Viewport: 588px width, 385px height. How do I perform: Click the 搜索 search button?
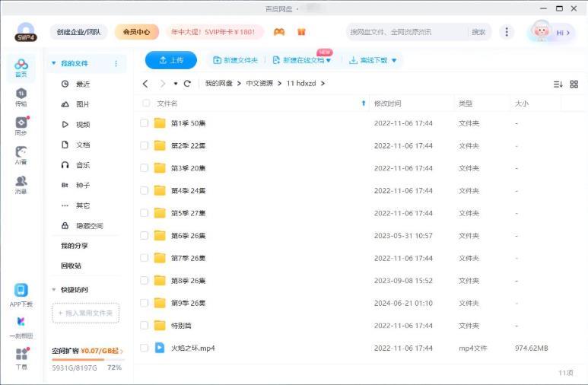point(478,32)
